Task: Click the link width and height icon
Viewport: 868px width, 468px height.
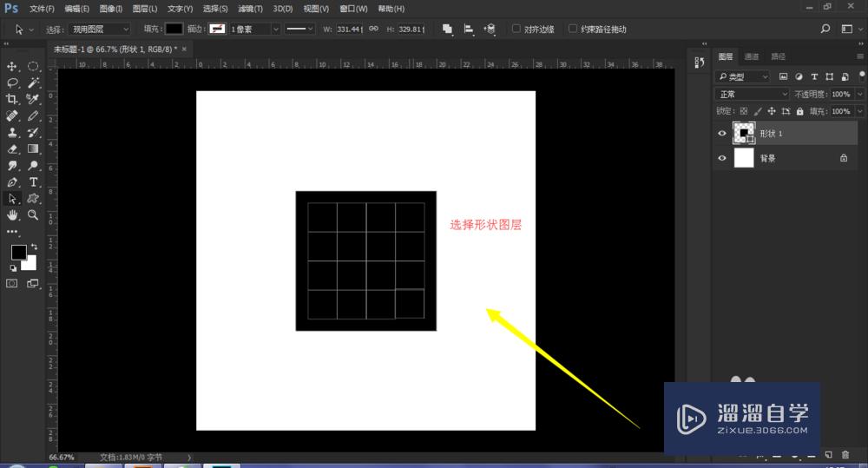Action: click(x=373, y=29)
